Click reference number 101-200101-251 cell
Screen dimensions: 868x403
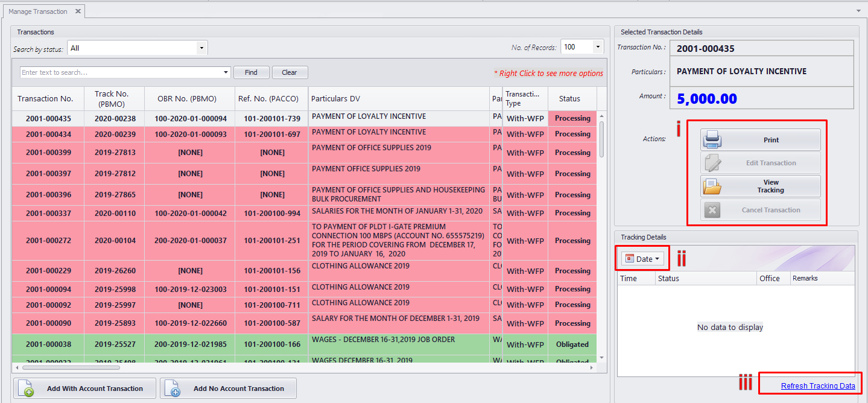pyautogui.click(x=271, y=241)
